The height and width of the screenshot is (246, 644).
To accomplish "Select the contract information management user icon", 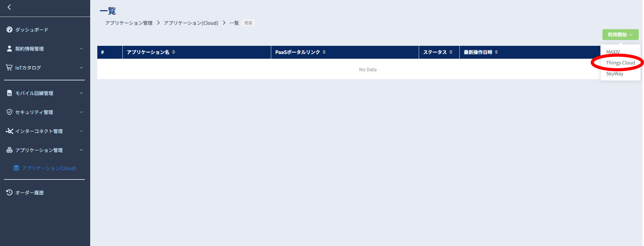I will coord(9,49).
